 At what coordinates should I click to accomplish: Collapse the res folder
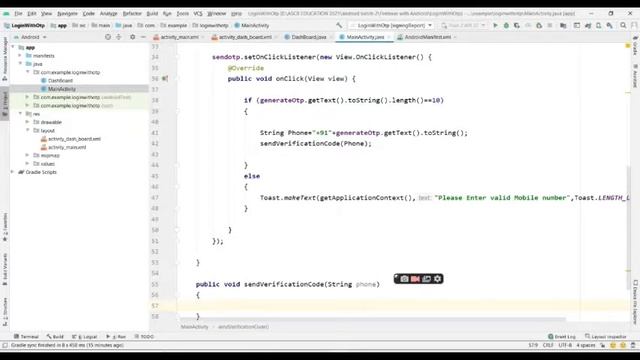tap(20, 113)
